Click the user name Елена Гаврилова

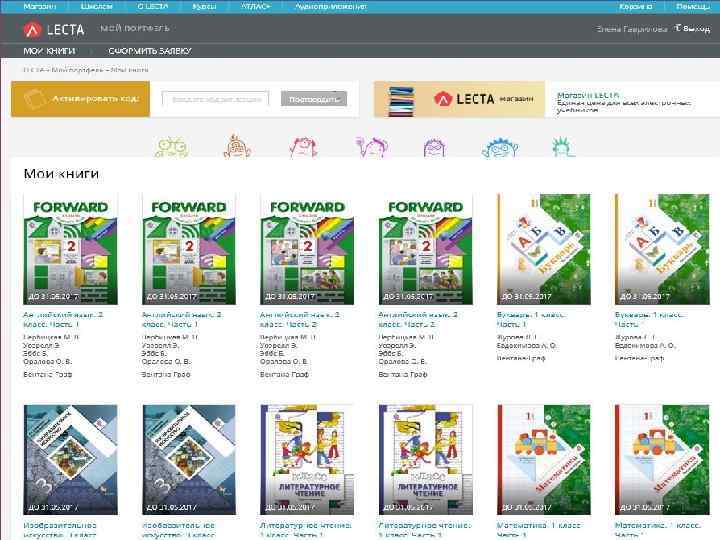coord(632,29)
